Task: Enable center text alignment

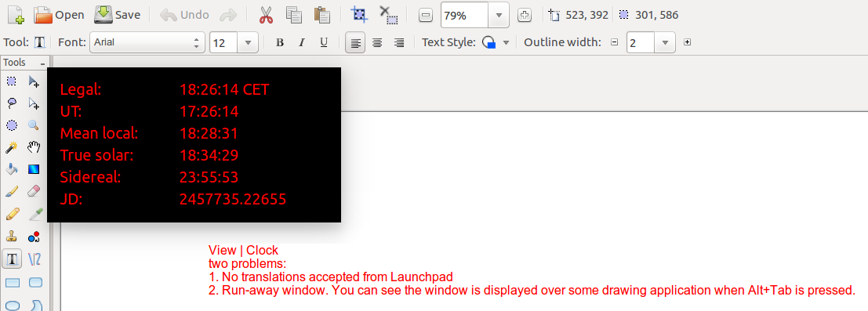Action: tap(377, 42)
